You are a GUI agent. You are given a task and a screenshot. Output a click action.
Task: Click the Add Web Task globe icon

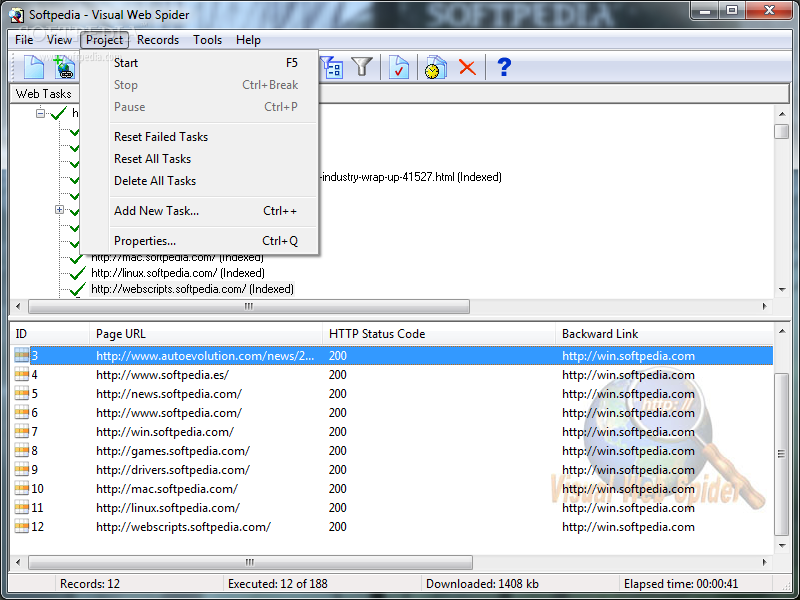pos(64,67)
